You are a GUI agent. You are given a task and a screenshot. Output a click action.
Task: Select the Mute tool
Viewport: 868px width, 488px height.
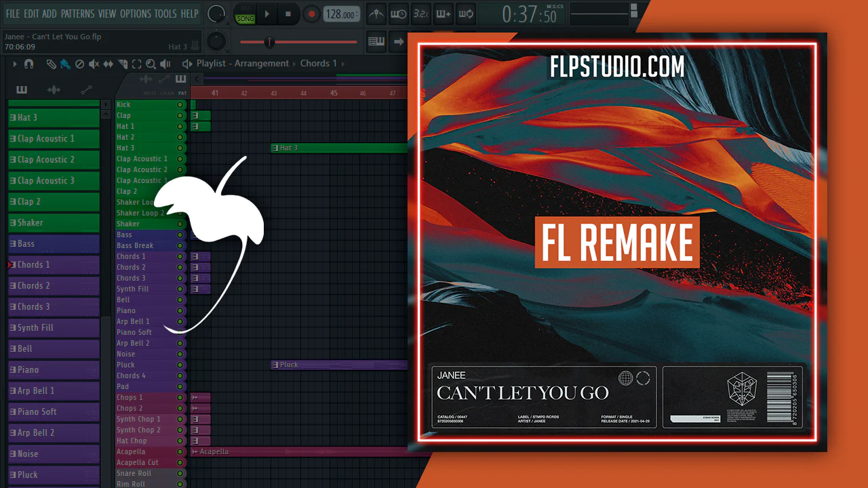[94, 64]
